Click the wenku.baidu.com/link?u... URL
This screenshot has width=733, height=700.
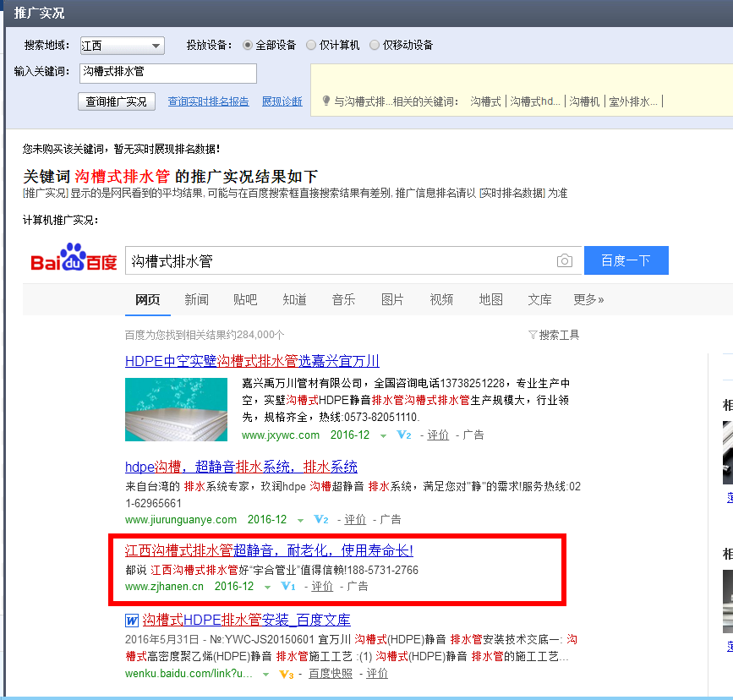[189, 674]
